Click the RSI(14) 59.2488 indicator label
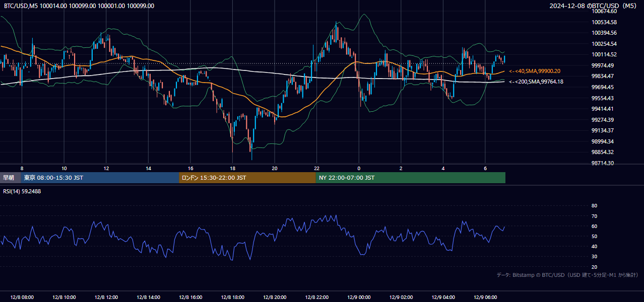Image resolution: width=644 pixels, height=302 pixels. tap(22, 191)
